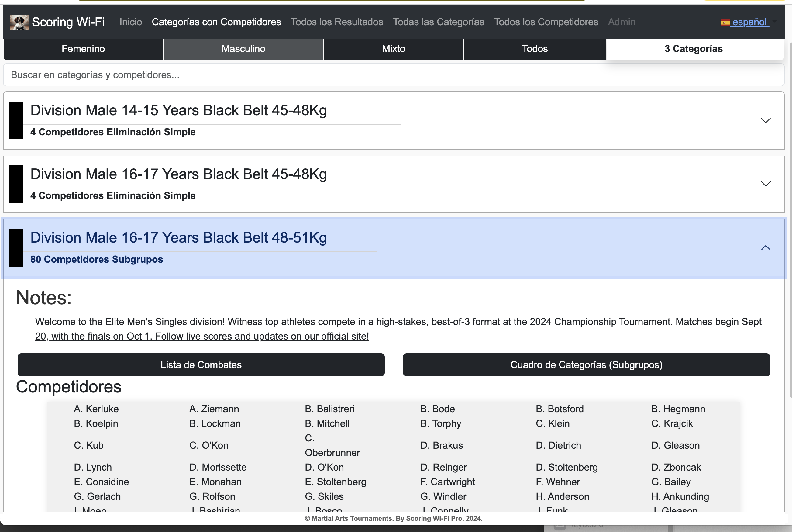Image resolution: width=792 pixels, height=532 pixels.
Task: Open the Lista de Combates button
Action: [x=201, y=365]
